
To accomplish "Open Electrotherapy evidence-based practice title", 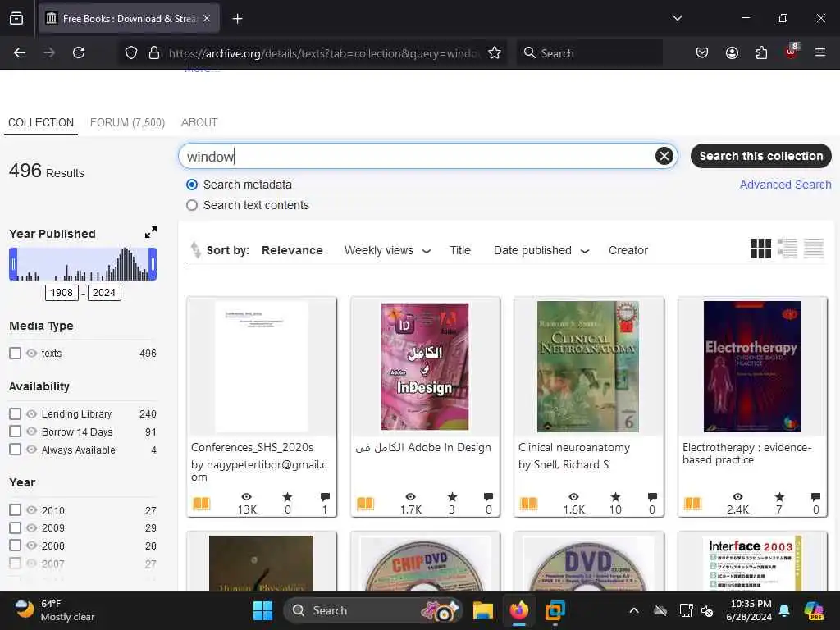I will click(x=746, y=453).
